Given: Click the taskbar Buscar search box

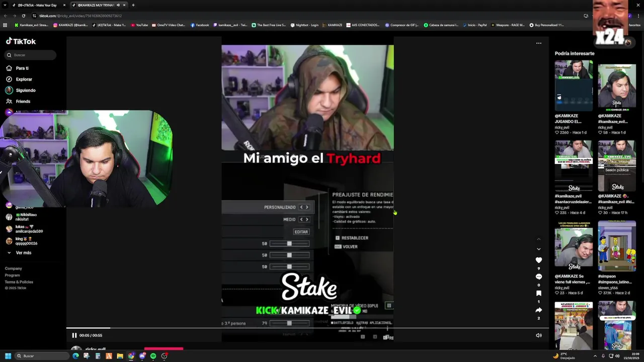Looking at the screenshot, I should click(42, 356).
